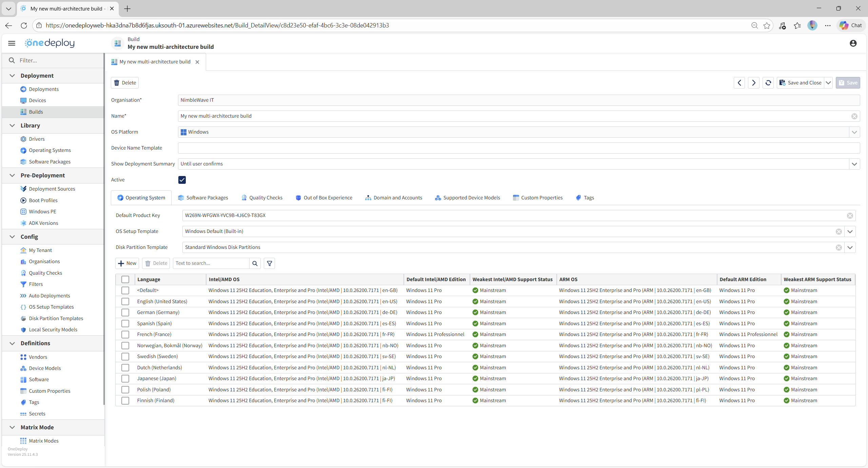This screenshot has height=468, width=868.
Task: Open the Deployments section icon in sidebar
Action: [x=23, y=89]
